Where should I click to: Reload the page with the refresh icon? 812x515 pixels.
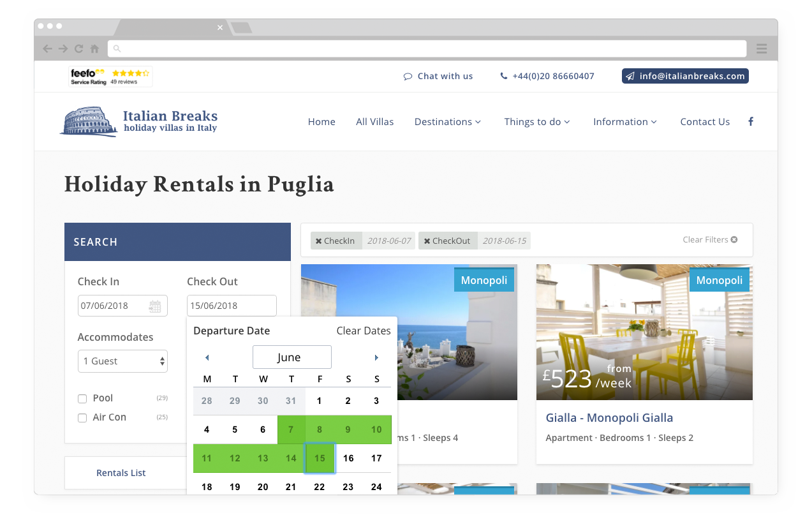79,49
